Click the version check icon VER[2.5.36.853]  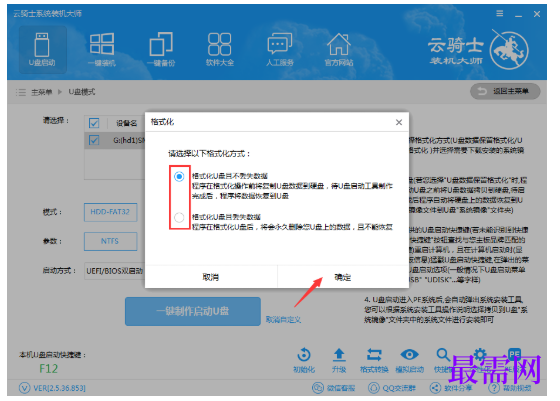pos(24,388)
